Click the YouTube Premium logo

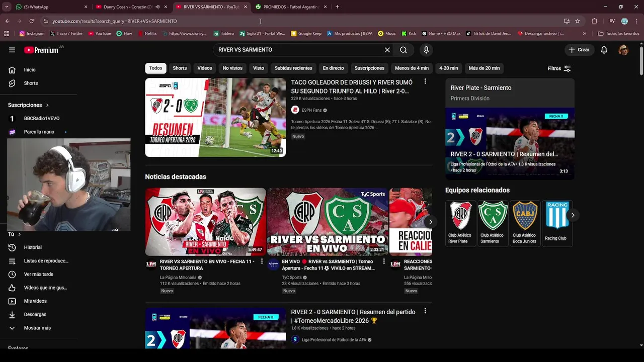(42, 50)
